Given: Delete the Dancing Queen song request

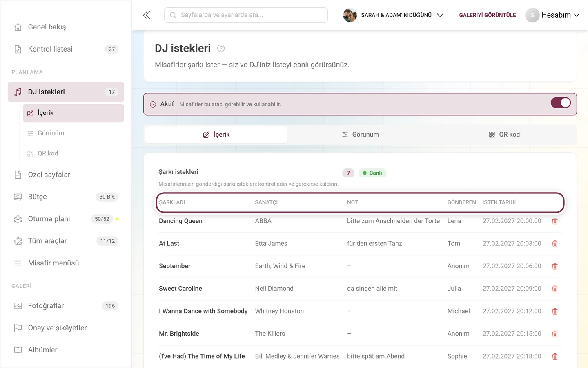Looking at the screenshot, I should [x=555, y=221].
